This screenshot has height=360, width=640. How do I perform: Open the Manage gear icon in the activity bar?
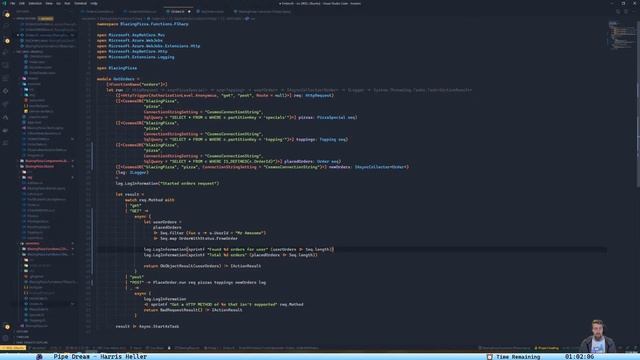click(6, 338)
